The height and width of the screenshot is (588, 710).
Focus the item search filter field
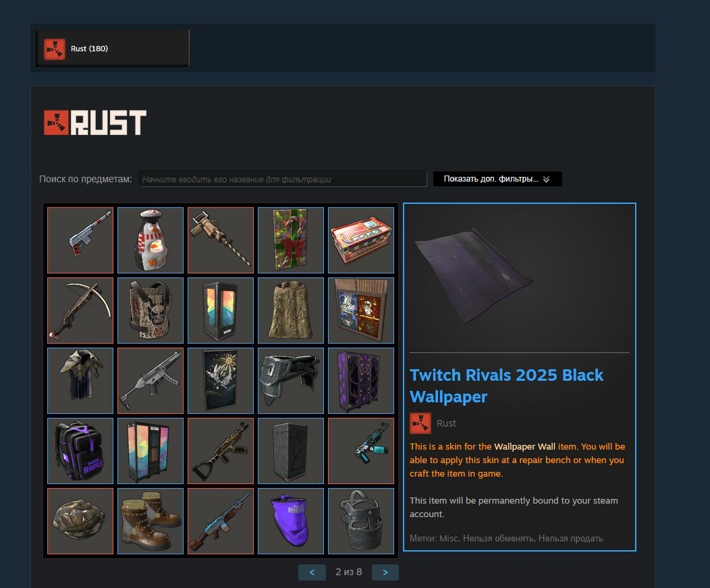[x=283, y=179]
